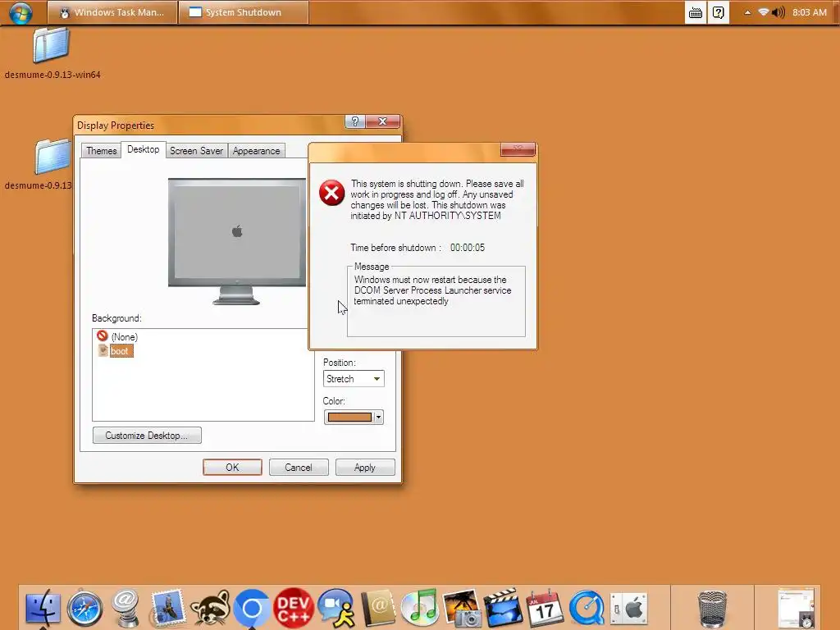Select the Desktop tab

click(143, 149)
